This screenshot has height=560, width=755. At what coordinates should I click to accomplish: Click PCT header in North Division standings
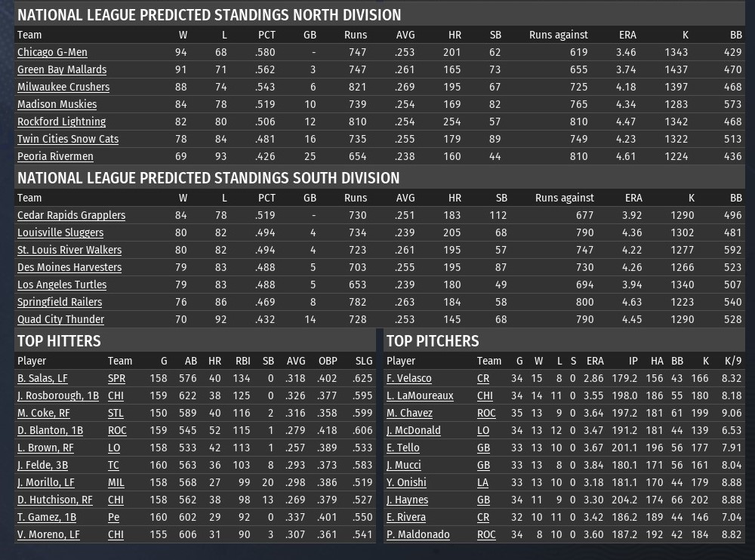pyautogui.click(x=267, y=35)
